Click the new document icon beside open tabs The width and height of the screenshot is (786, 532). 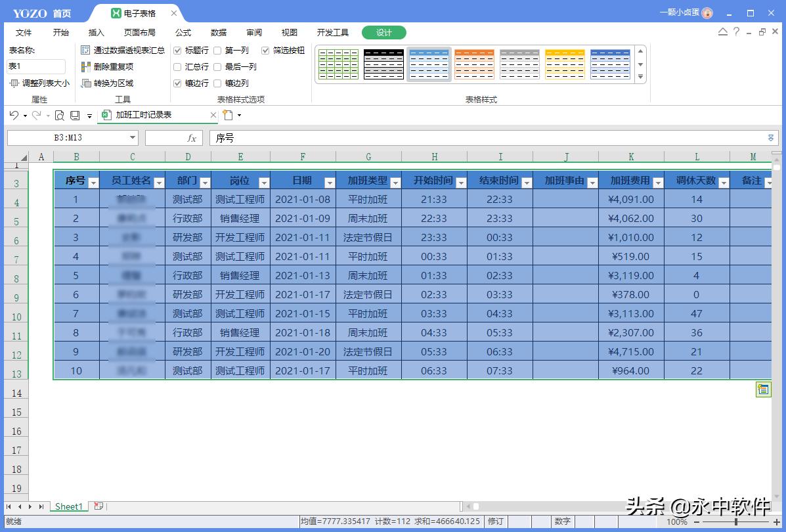(x=226, y=115)
